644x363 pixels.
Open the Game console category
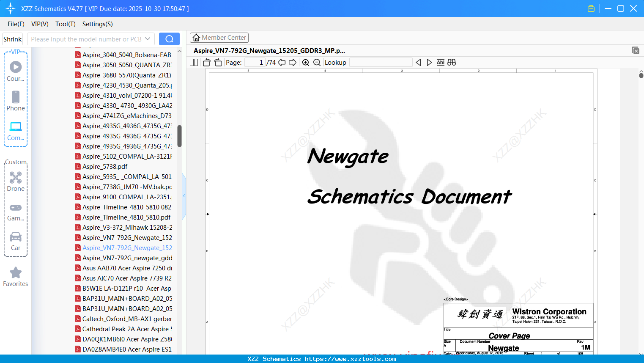point(16,212)
